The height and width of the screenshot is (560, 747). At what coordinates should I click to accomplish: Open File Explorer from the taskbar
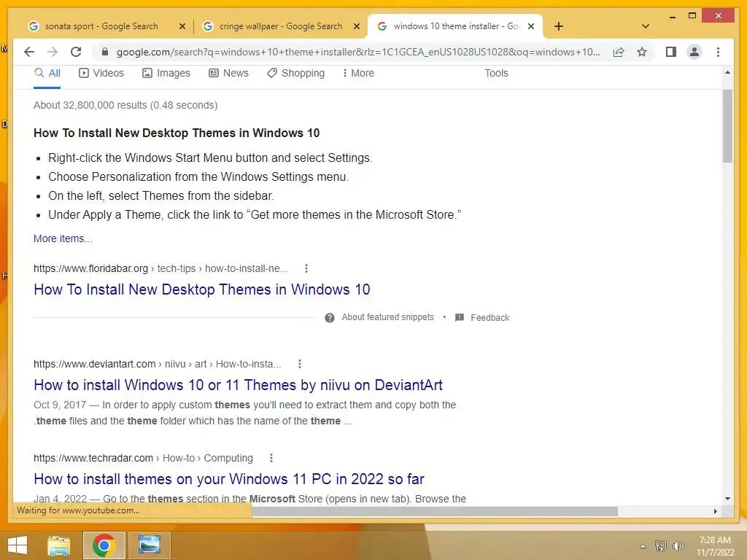[x=59, y=545]
